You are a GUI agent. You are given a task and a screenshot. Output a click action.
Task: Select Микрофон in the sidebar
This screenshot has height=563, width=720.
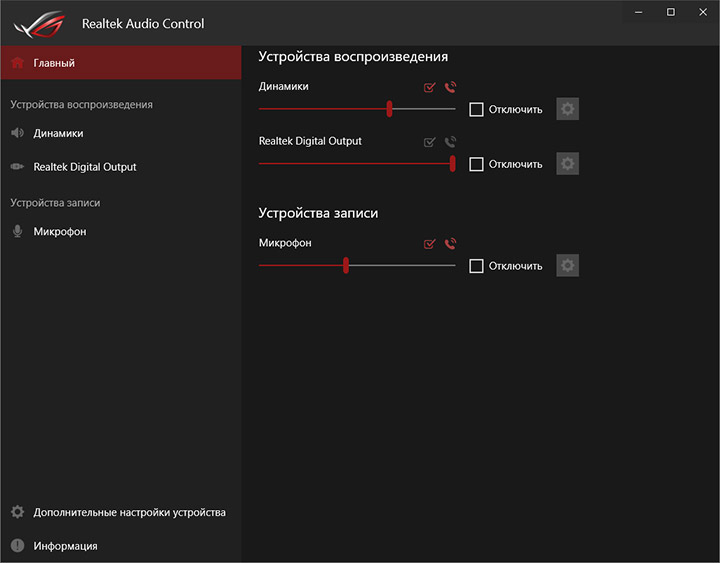[x=60, y=232]
